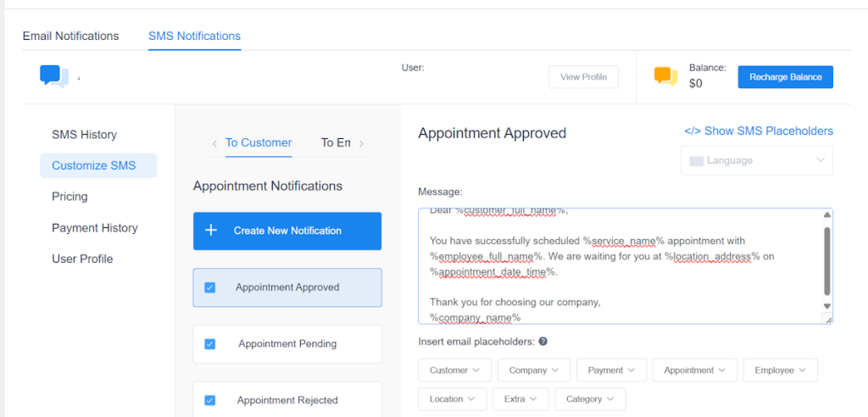Click the help icon beside Insert email placeholders
868x417 pixels.
point(542,342)
